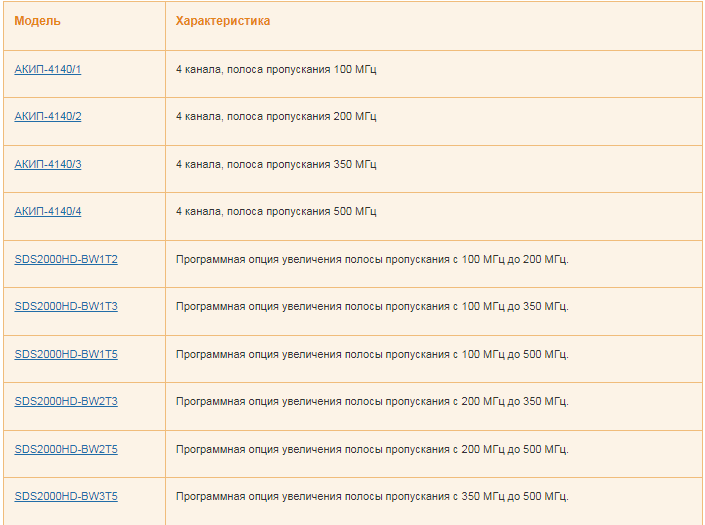Open the АКИП-4140/1 model link

click(x=48, y=69)
